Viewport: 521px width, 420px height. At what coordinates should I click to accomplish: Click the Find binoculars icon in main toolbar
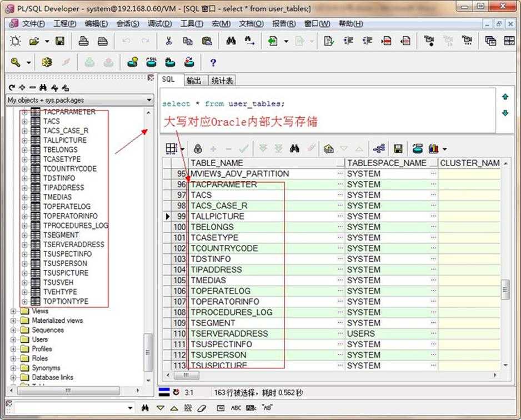point(231,41)
